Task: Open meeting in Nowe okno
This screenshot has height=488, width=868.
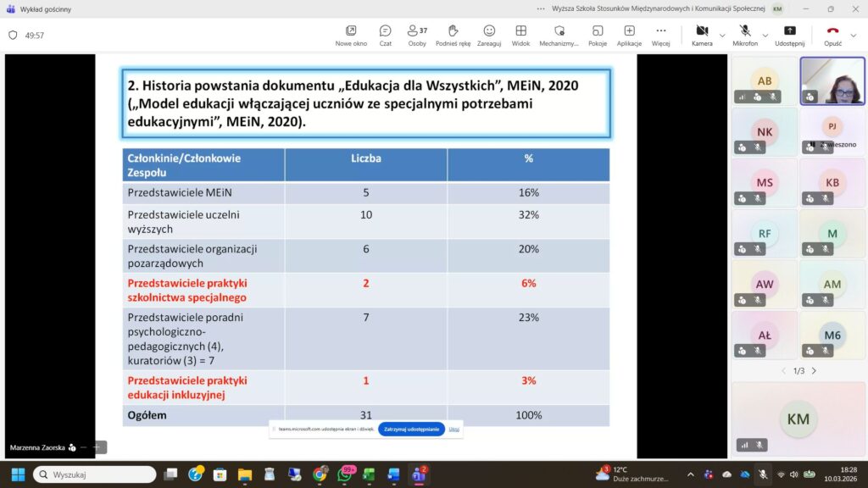Action: [x=351, y=35]
